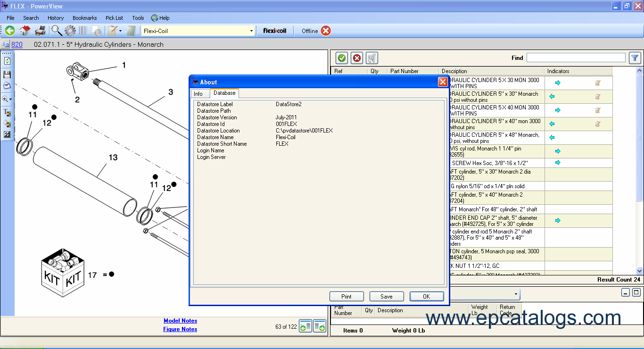The height and width of the screenshot is (349, 644).
Task: Click the Ref column header
Action: pos(349,71)
